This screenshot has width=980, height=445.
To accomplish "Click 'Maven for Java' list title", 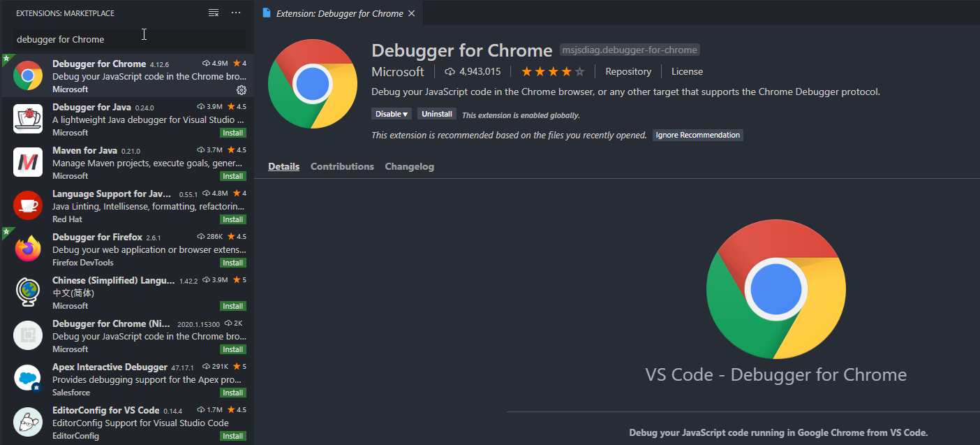I will tap(84, 151).
